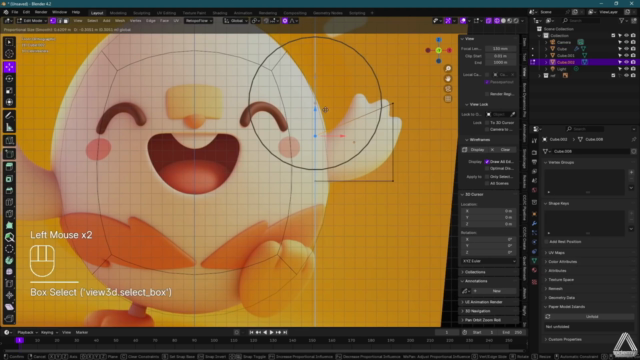Open the Global transform orientation dropdown
The width and height of the screenshot is (640, 360).
click(235, 21)
